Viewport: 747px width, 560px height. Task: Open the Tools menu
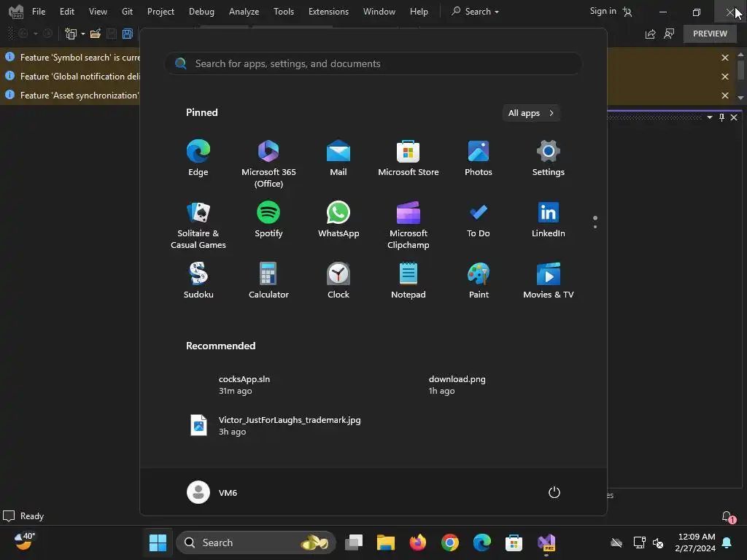[x=284, y=12]
